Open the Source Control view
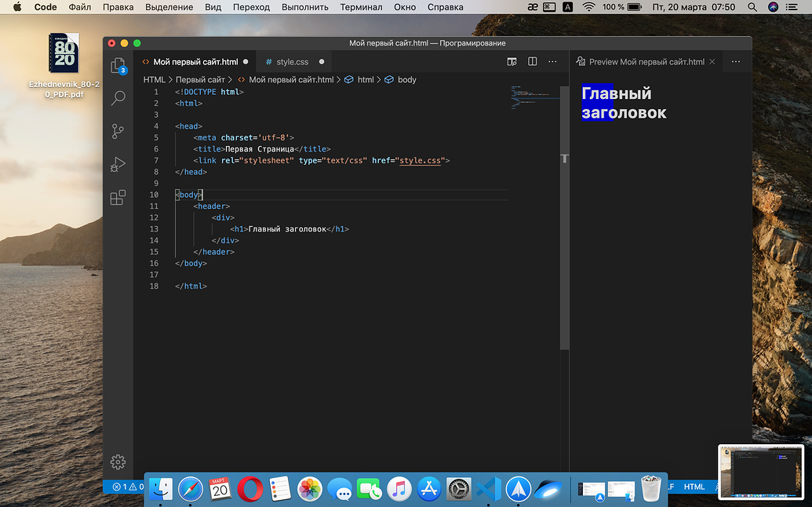 (x=118, y=131)
